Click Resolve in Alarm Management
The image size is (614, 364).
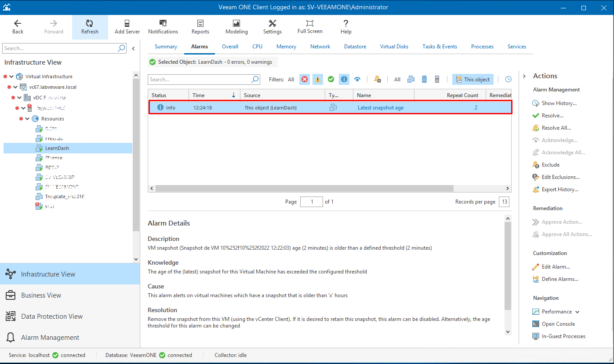(548, 116)
